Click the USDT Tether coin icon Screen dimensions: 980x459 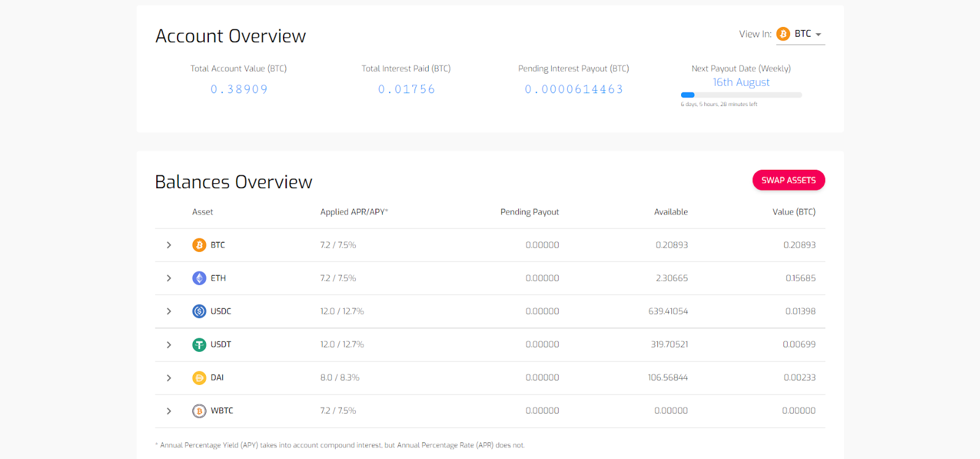[x=199, y=344]
